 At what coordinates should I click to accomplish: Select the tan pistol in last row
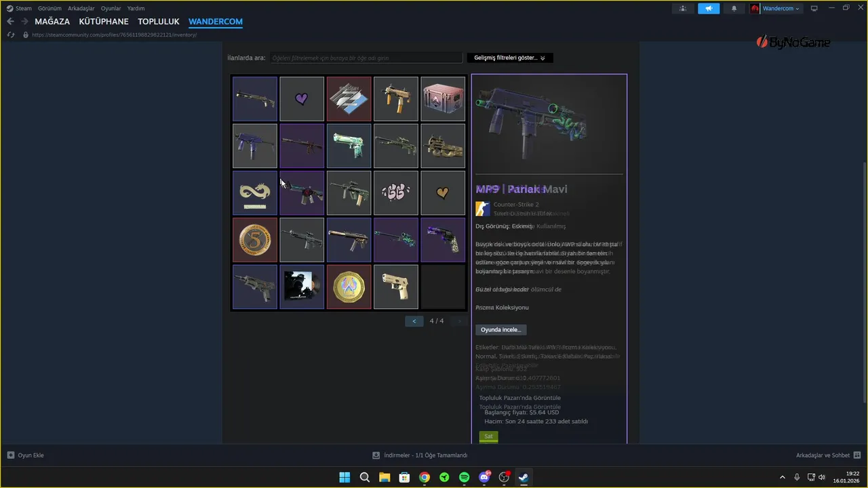tap(396, 287)
